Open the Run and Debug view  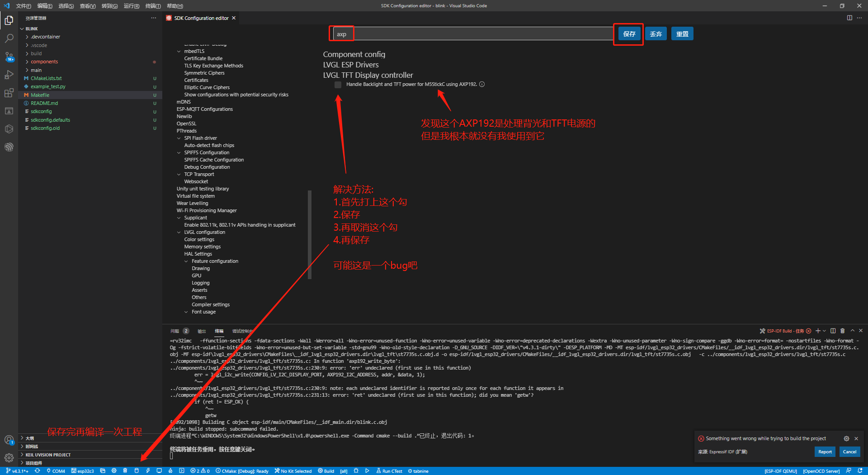9,75
